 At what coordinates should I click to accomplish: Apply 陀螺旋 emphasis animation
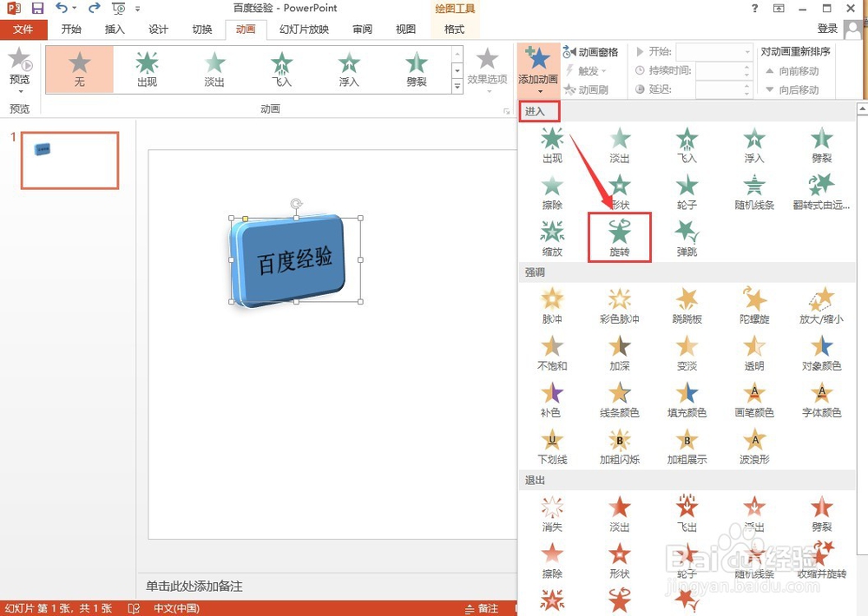click(x=754, y=306)
